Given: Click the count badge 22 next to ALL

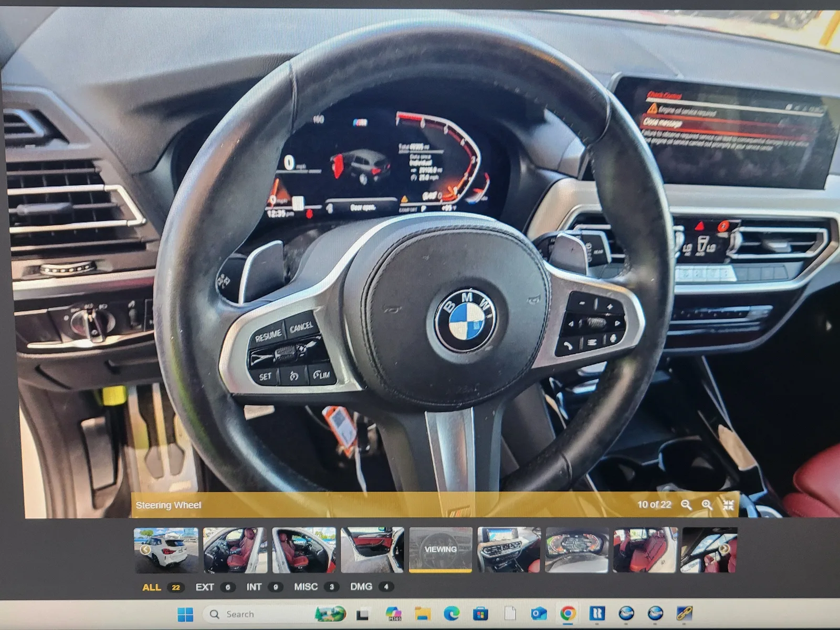Looking at the screenshot, I should tap(176, 587).
